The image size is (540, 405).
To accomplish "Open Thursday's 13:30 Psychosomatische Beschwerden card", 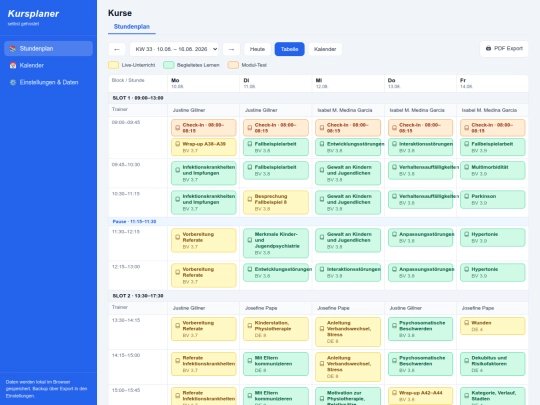I will tap(420, 329).
